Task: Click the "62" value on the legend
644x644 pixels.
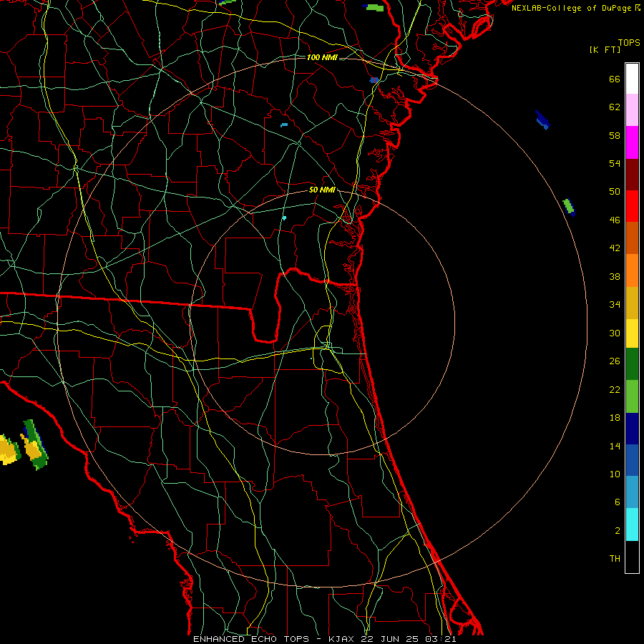Action: click(615, 107)
